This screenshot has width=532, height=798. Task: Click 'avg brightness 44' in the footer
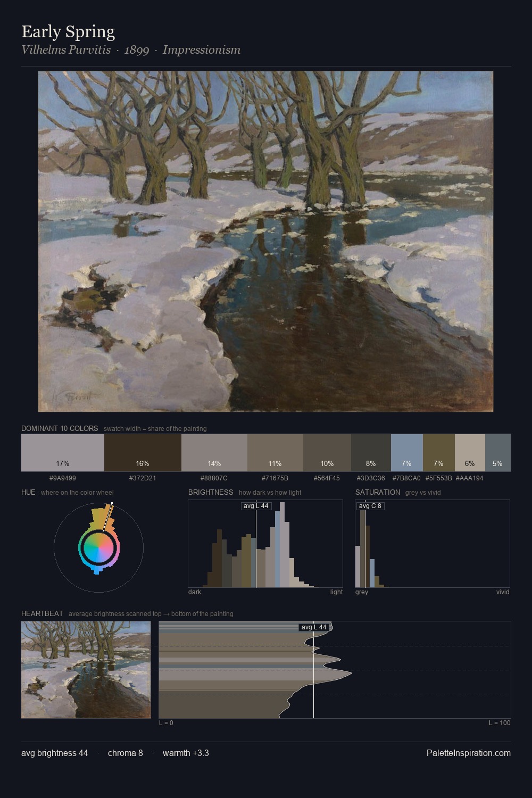coord(55,753)
